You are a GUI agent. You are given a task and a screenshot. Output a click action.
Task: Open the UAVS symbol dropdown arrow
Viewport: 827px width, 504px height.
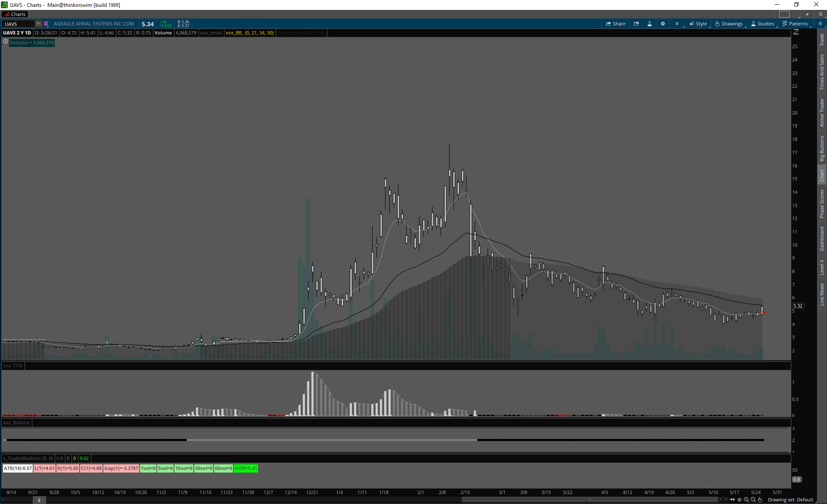38,24
